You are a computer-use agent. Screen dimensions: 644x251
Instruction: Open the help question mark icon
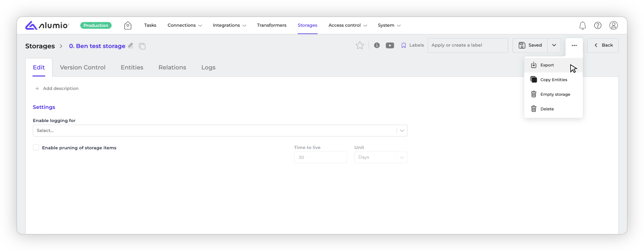click(598, 25)
